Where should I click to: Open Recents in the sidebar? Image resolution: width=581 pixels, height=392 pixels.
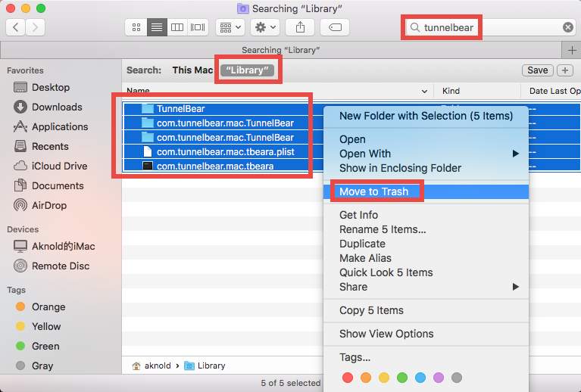(41, 146)
